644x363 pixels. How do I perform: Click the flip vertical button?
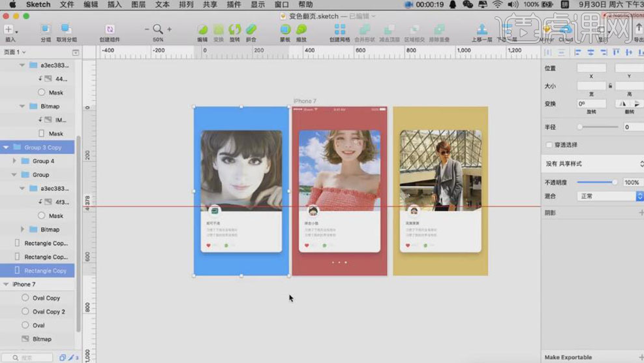[637, 104]
